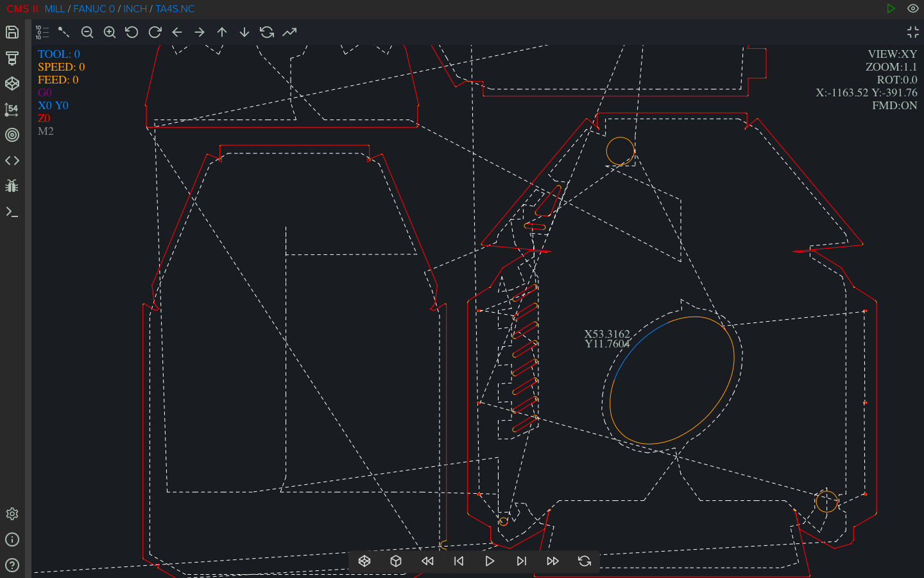
Task: Click the SPEED: 0 status text
Action: (x=61, y=67)
